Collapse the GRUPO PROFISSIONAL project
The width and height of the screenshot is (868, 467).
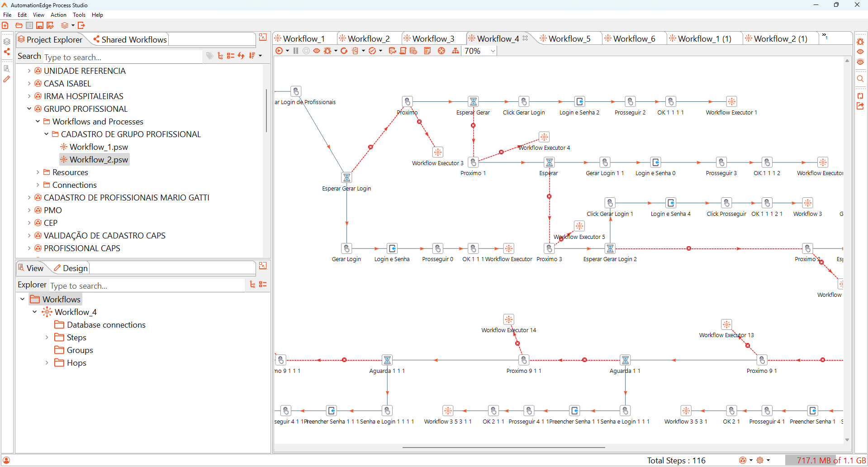(x=29, y=109)
